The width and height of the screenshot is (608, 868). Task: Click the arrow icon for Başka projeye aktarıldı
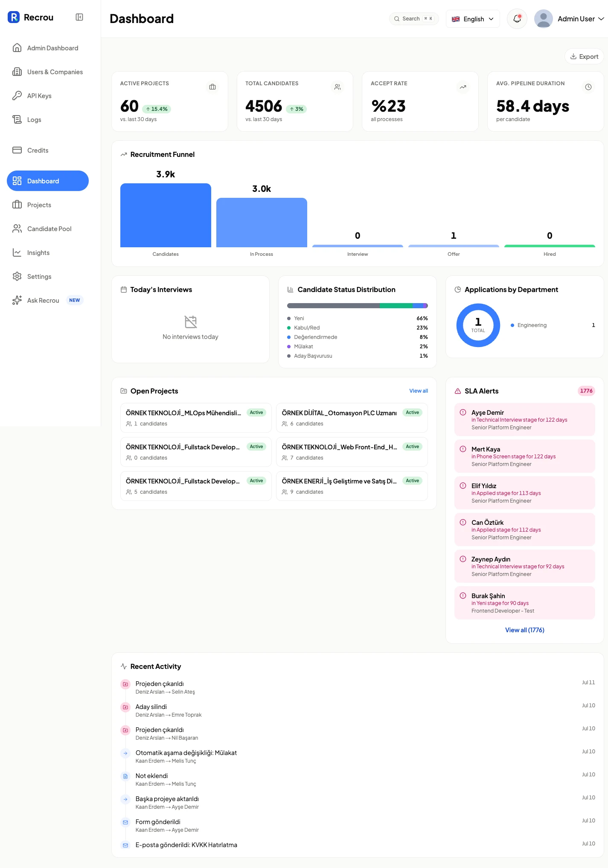click(x=125, y=799)
